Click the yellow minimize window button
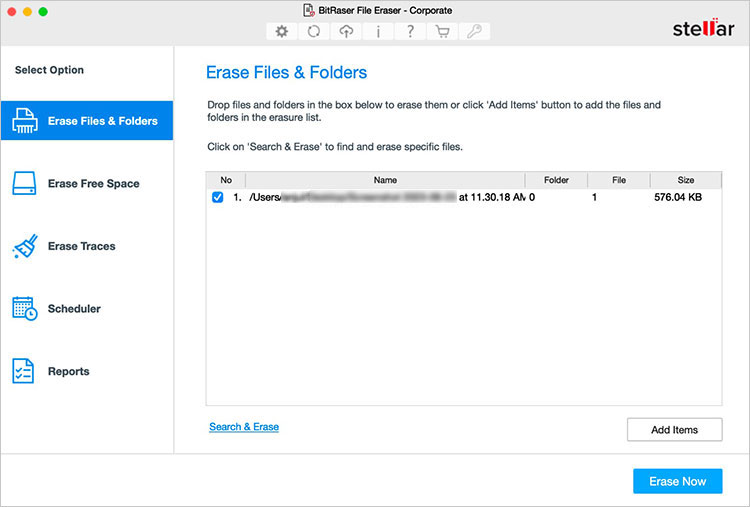 tap(27, 11)
